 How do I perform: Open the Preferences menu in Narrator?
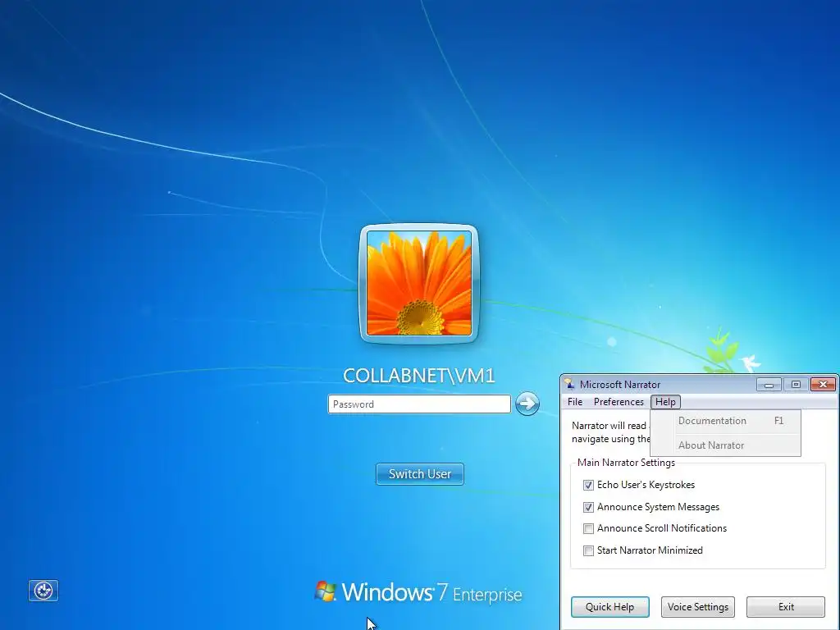coord(619,402)
